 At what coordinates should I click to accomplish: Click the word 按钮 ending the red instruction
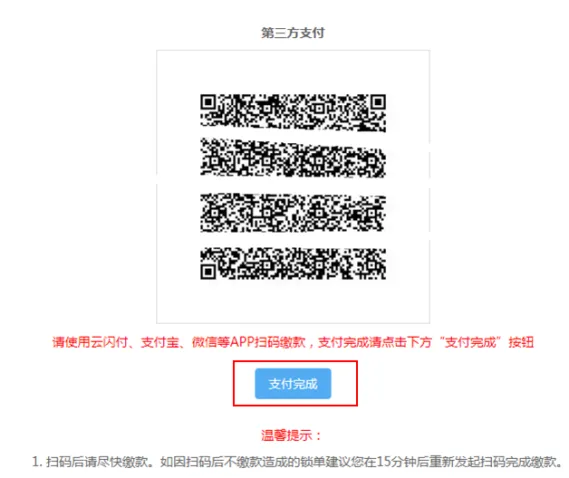(521, 342)
